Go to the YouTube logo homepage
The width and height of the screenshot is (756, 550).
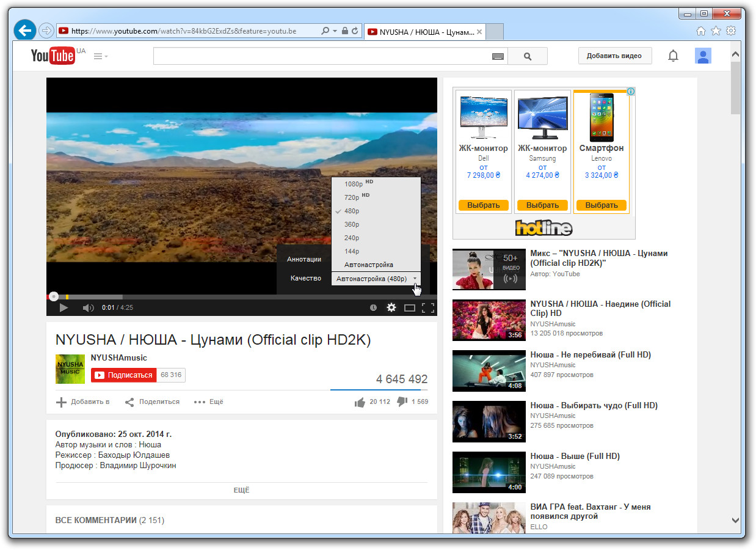53,56
